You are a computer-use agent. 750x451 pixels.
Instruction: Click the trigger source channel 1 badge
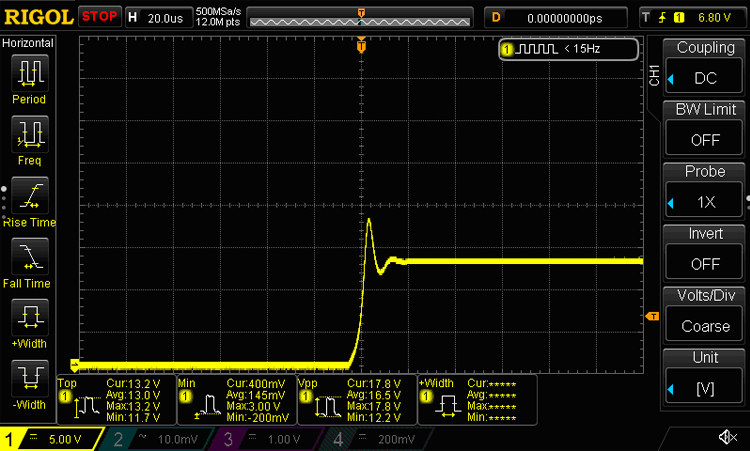pyautogui.click(x=679, y=18)
